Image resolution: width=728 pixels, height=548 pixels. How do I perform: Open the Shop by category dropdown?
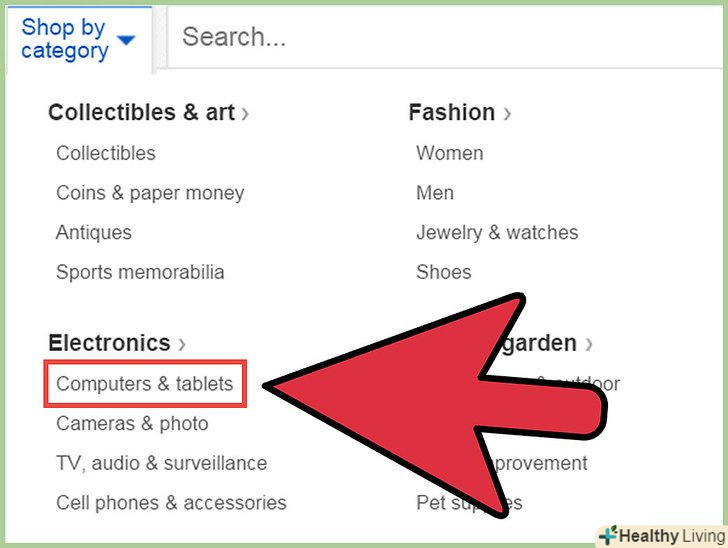[x=64, y=38]
